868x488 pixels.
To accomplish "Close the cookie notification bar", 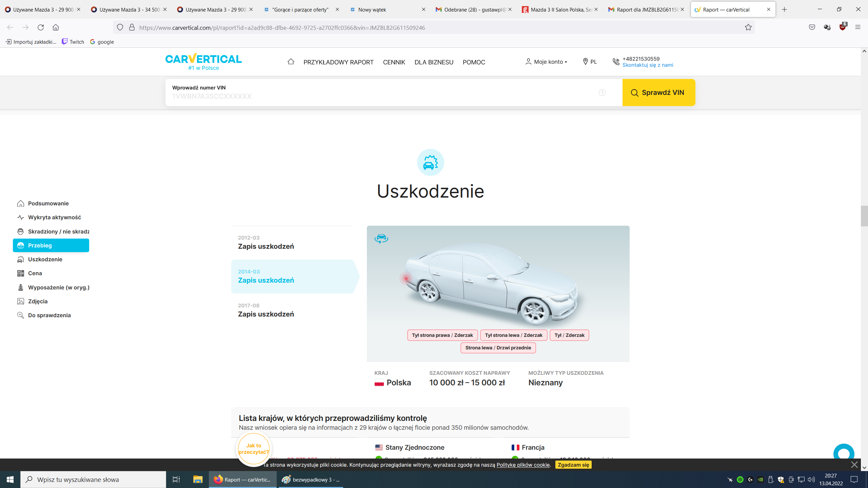I will pos(854,465).
